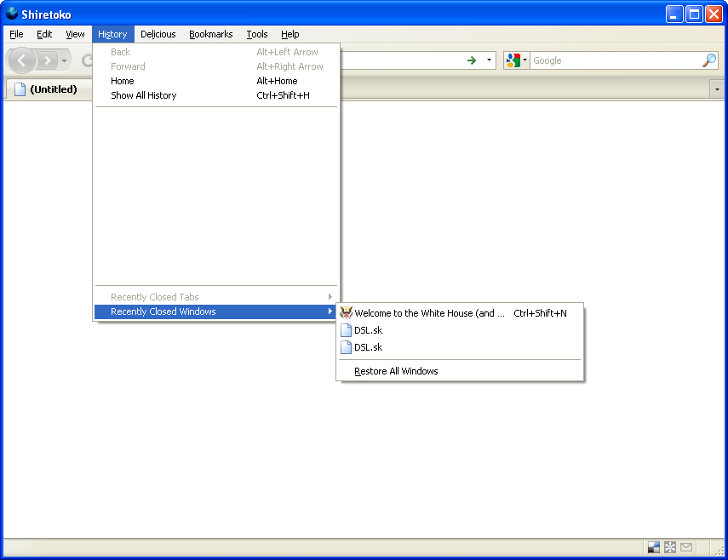728x560 pixels.
Task: Expand the address bar history dropdown arrow
Action: 490,60
